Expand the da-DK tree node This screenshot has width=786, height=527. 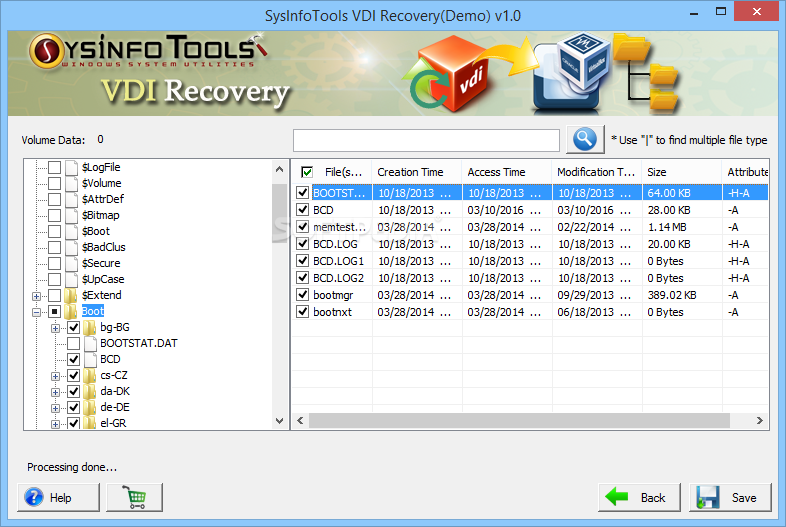coord(56,393)
